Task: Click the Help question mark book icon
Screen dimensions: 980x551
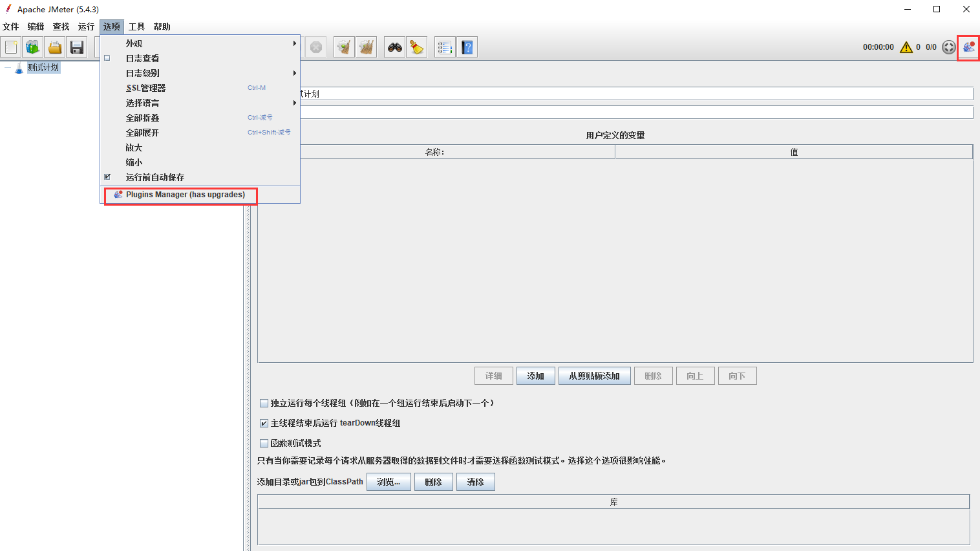Action: point(467,47)
